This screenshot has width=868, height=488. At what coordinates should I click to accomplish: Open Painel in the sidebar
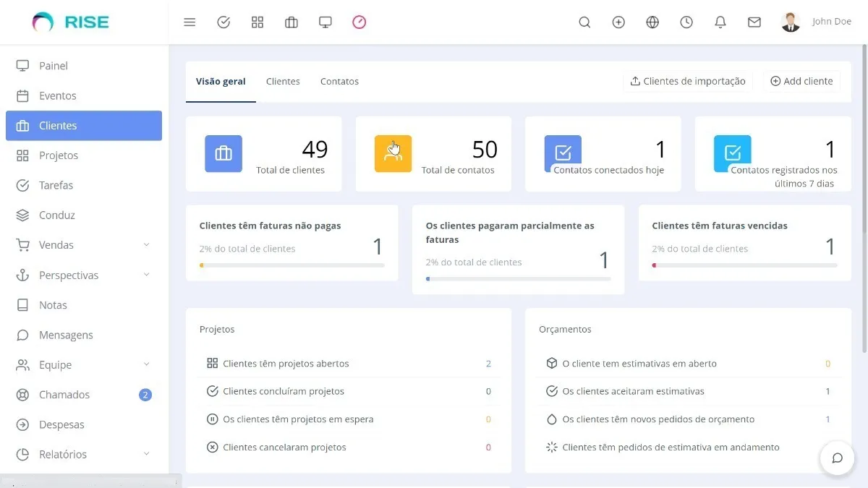(x=84, y=66)
